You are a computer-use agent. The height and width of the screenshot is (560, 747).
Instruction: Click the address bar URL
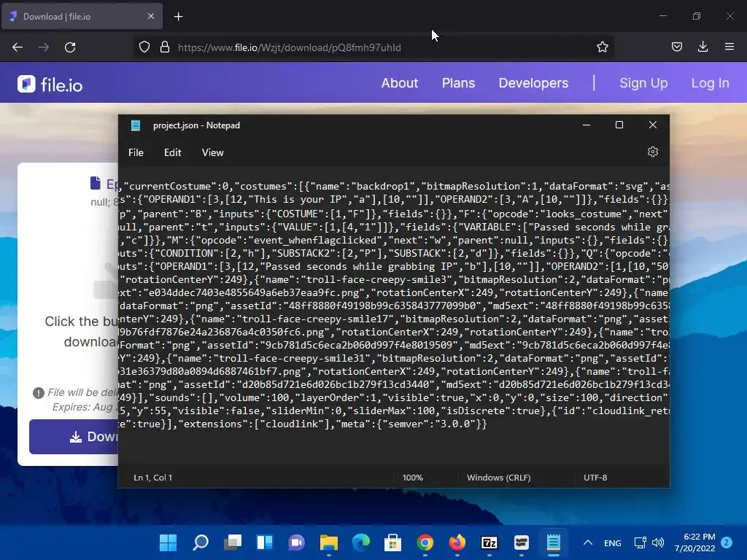pyautogui.click(x=289, y=47)
